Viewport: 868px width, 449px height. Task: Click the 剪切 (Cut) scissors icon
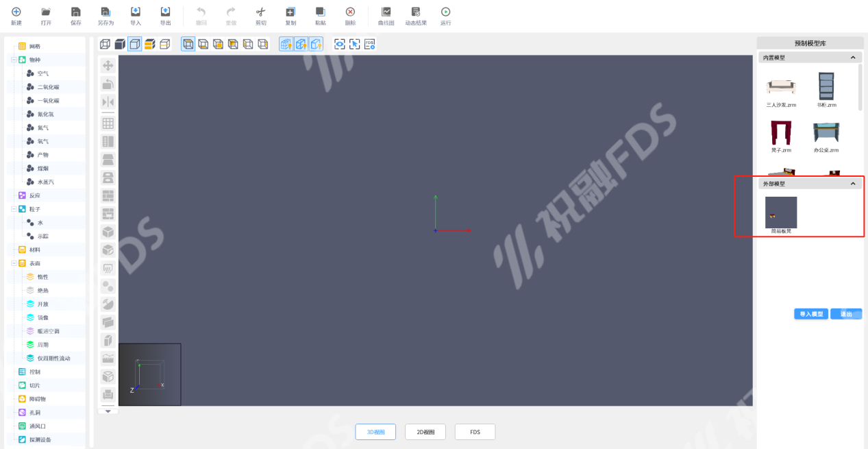pos(260,12)
